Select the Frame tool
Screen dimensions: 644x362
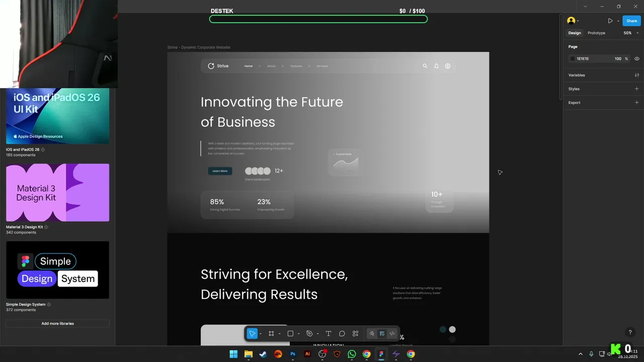tap(271, 333)
